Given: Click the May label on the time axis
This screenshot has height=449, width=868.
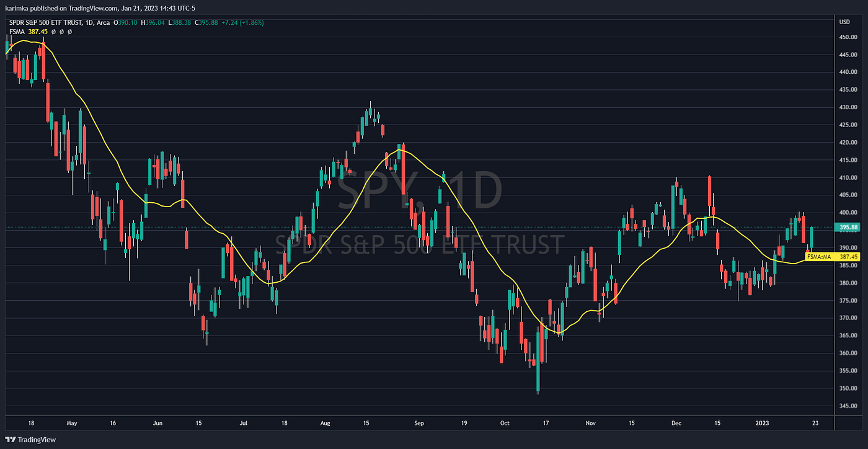Looking at the screenshot, I should tap(71, 424).
